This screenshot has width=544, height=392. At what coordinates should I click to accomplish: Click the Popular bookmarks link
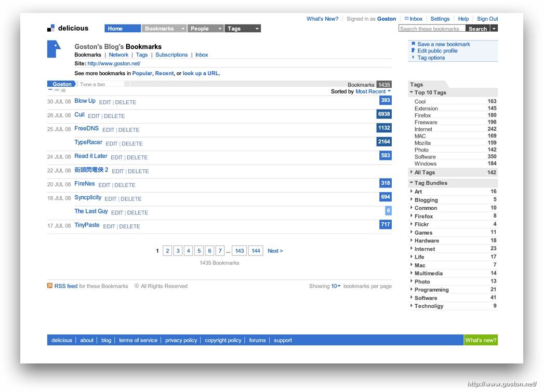coord(142,73)
